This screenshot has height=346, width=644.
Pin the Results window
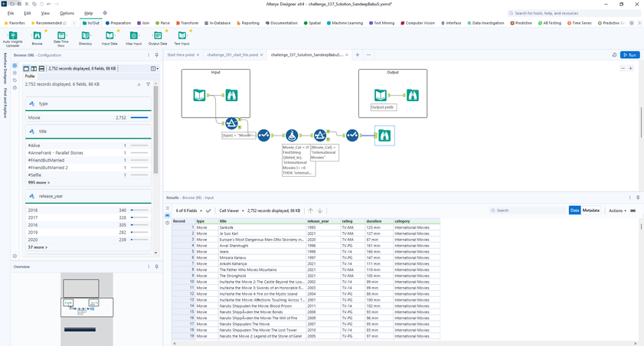tap(637, 197)
